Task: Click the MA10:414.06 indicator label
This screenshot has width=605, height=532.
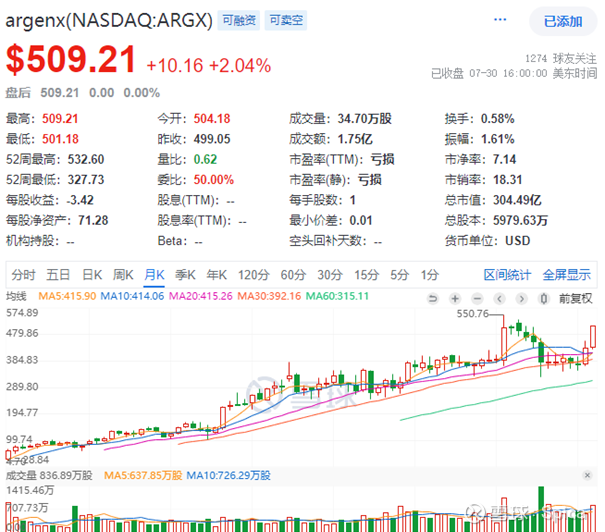Action: pos(132,296)
